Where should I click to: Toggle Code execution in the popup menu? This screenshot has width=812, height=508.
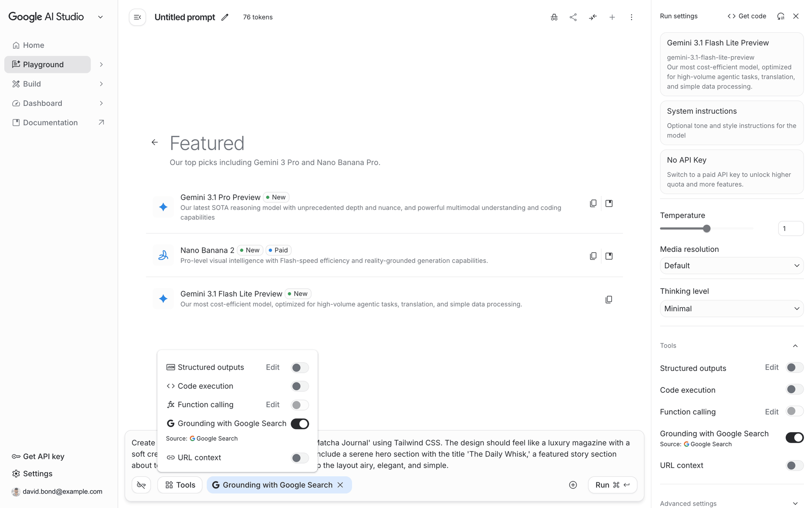coord(300,386)
